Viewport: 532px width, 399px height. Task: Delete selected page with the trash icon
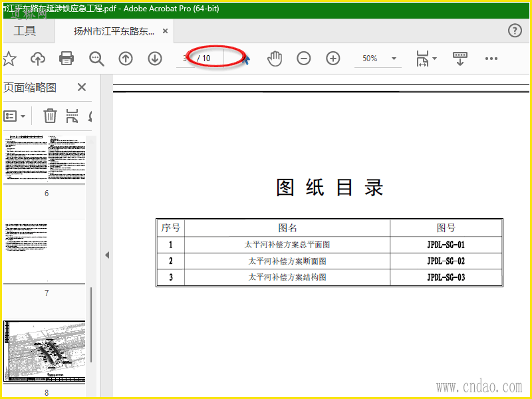click(50, 116)
